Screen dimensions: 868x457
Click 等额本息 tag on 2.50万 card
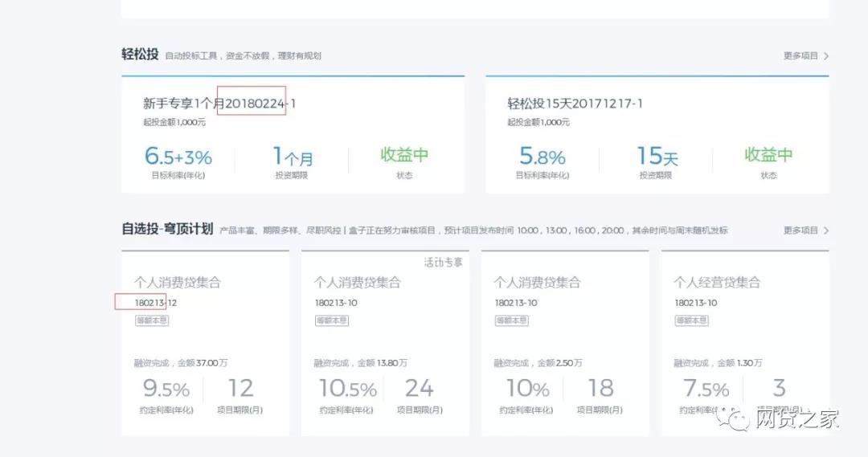tap(511, 320)
